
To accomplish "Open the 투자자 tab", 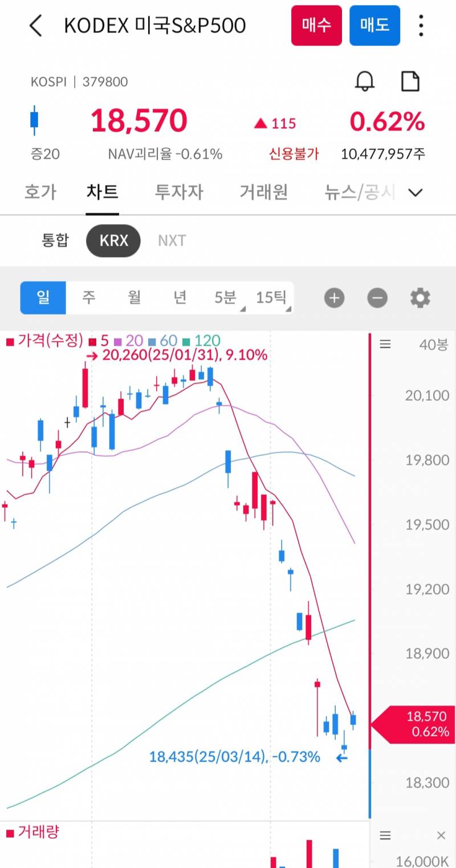I will pyautogui.click(x=179, y=192).
